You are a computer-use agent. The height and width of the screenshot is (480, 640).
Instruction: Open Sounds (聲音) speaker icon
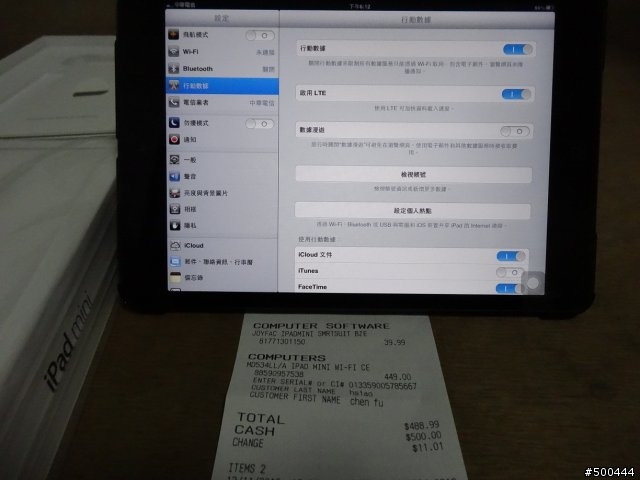click(175, 176)
